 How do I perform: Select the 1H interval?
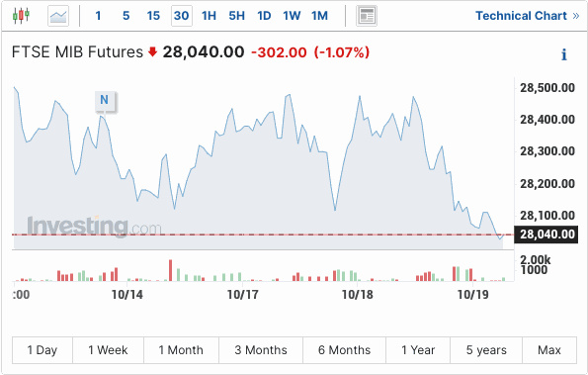(x=209, y=16)
